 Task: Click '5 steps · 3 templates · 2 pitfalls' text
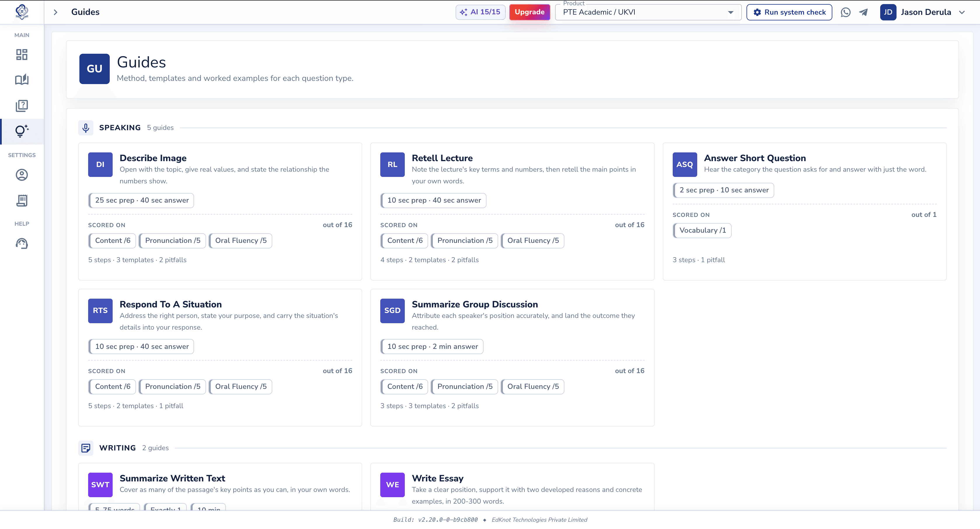137,260
